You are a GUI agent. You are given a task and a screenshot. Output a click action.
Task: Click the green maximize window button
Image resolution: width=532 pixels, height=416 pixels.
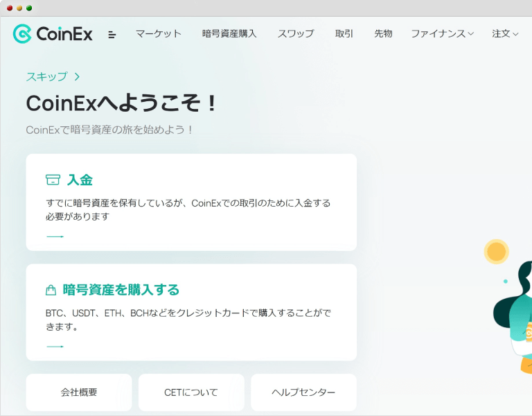[x=29, y=8]
